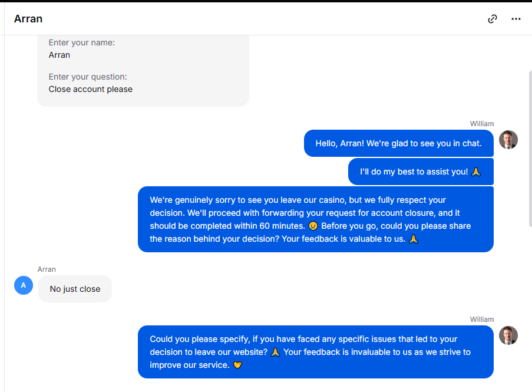Viewport: 532px width, 392px height.
Task: Click the "Close account please" question text
Action: [x=91, y=89]
